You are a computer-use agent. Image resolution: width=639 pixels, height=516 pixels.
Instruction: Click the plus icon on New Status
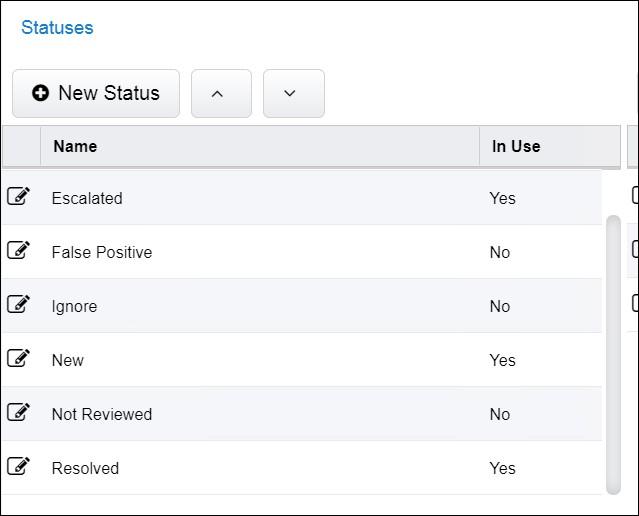pyautogui.click(x=41, y=93)
